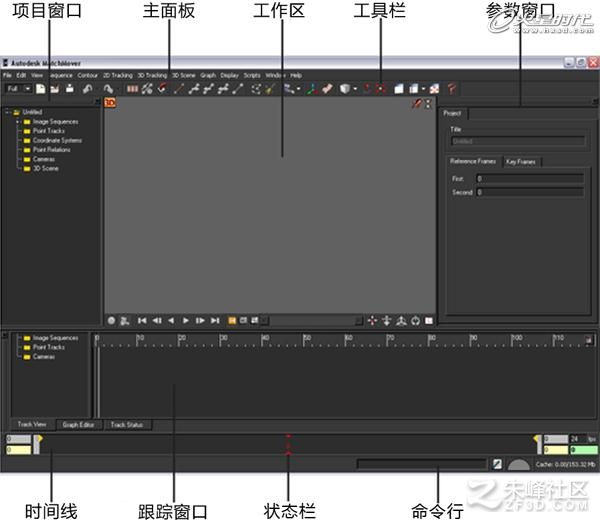Open the Contour menu
This screenshot has height=521, width=600.
[x=88, y=75]
